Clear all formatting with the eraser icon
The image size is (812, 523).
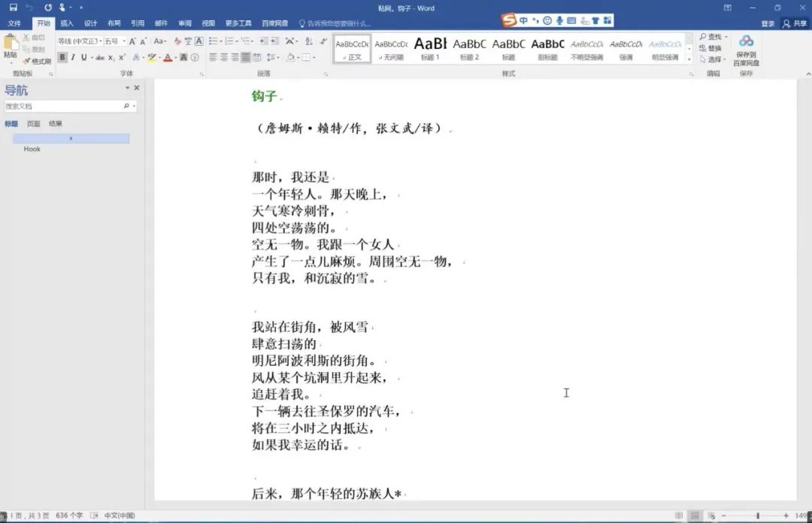click(177, 41)
